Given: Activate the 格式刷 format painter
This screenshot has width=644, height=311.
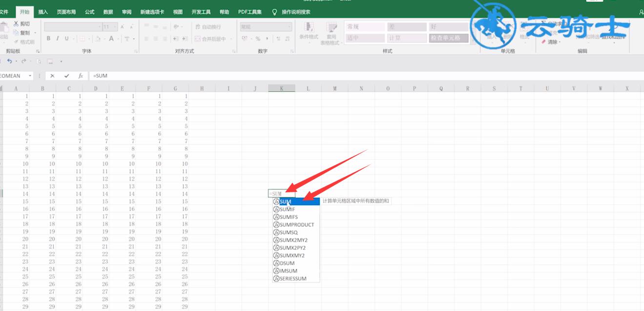Looking at the screenshot, I should click(23, 42).
